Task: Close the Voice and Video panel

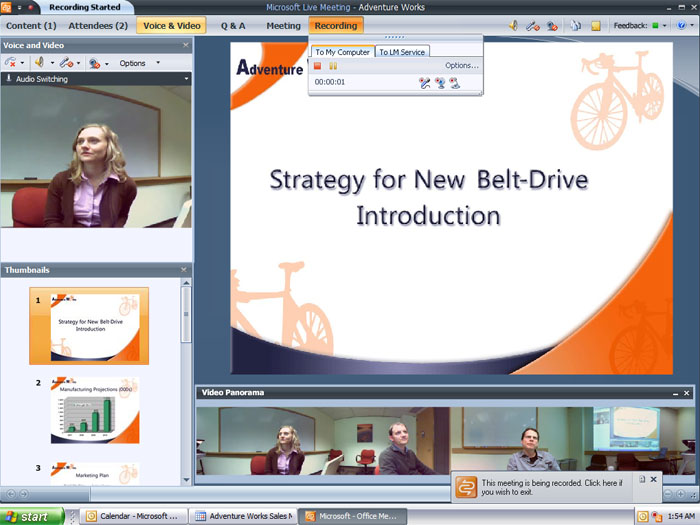Action: click(x=186, y=45)
